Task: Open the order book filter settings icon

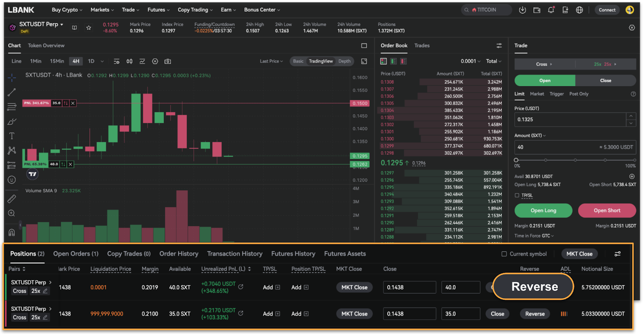Action: [x=499, y=45]
